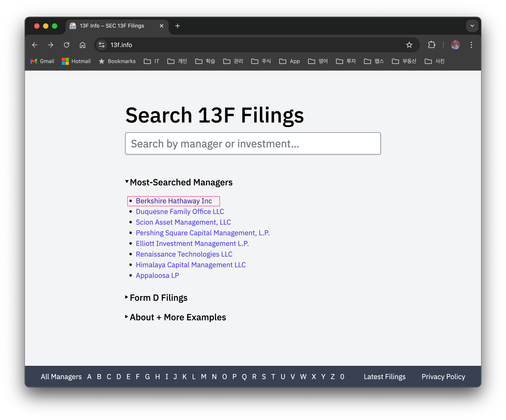Browse managers starting with T
Viewport: 506px width, 420px height.
273,377
